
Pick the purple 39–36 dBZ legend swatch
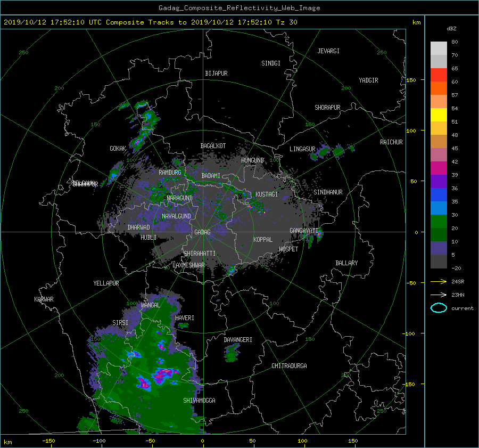point(439,181)
